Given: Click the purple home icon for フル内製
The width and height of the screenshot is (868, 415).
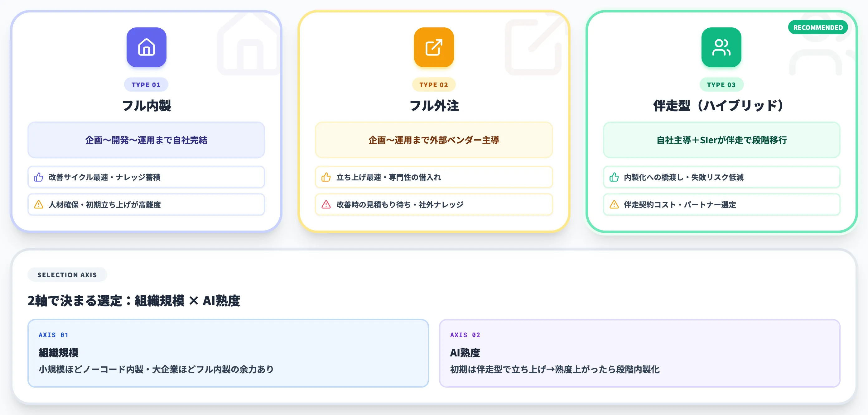Looking at the screenshot, I should click(146, 47).
